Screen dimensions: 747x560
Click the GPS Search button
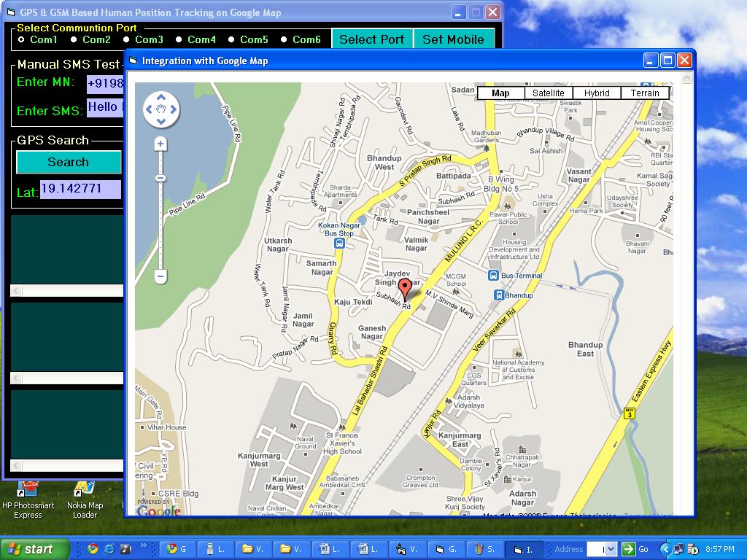(x=69, y=162)
